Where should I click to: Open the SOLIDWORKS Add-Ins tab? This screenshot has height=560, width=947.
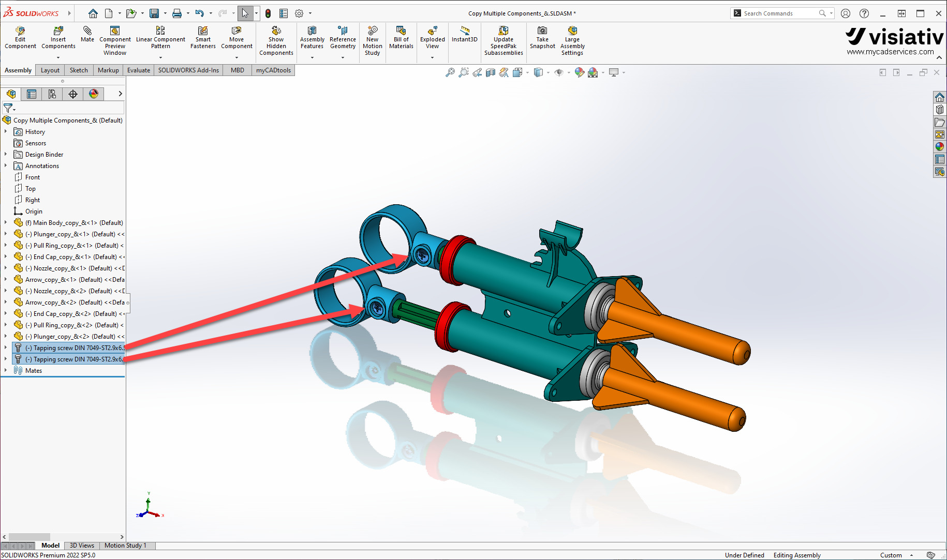[x=188, y=70]
